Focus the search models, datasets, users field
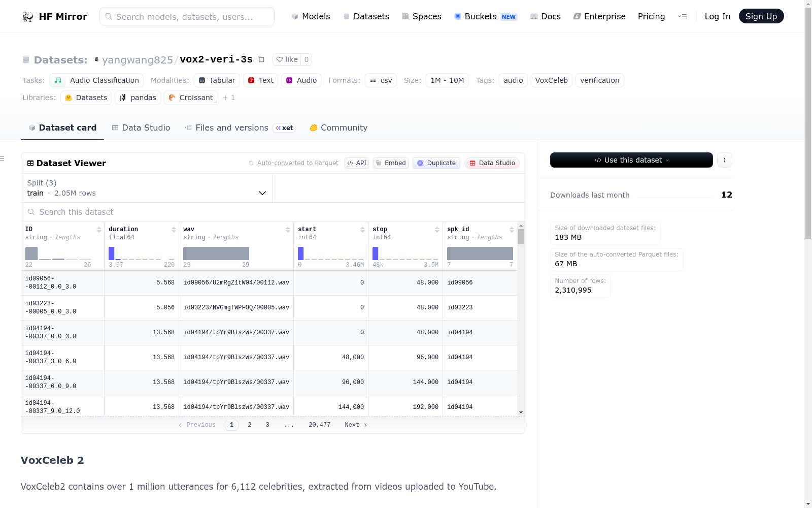This screenshot has width=812, height=508. click(187, 16)
